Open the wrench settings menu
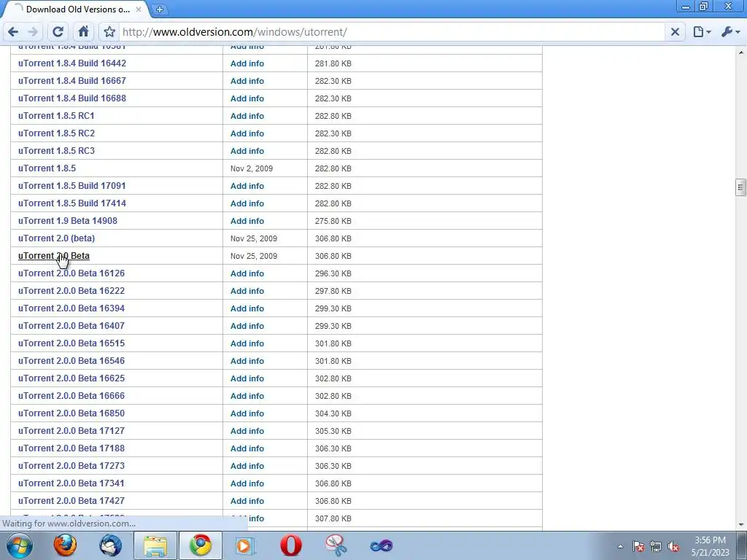The height and width of the screenshot is (560, 747). click(729, 32)
